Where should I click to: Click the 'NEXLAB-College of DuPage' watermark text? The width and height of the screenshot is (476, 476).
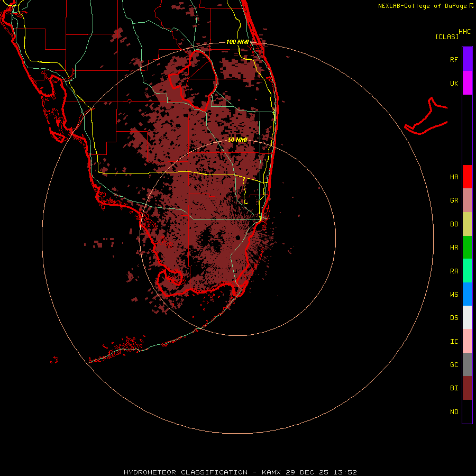click(x=422, y=6)
